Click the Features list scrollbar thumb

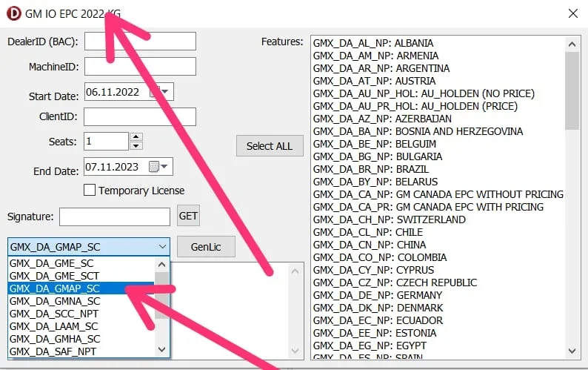(572, 91)
